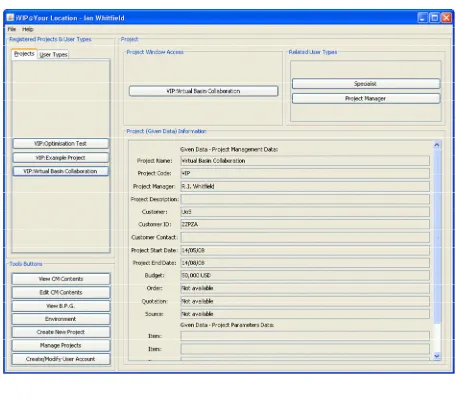Click the empty Customer Contact field
This screenshot has height=402, width=456.
(305, 237)
